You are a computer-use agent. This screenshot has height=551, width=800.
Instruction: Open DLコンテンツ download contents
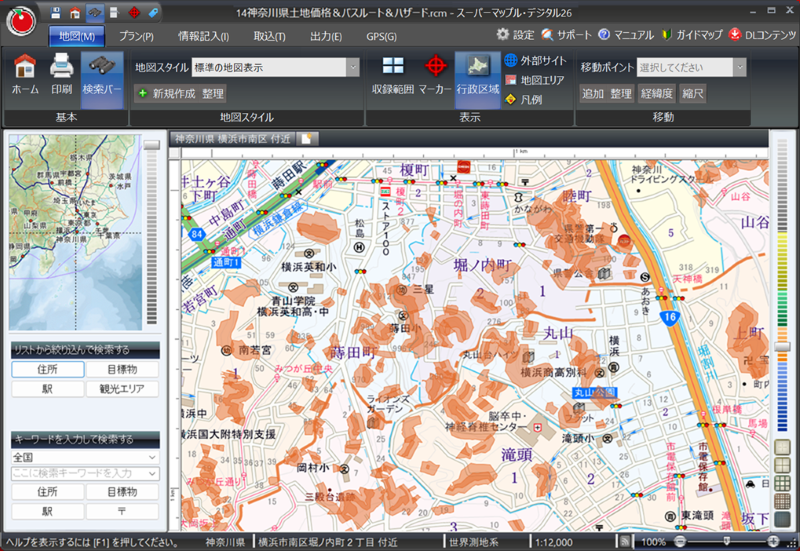[762, 35]
